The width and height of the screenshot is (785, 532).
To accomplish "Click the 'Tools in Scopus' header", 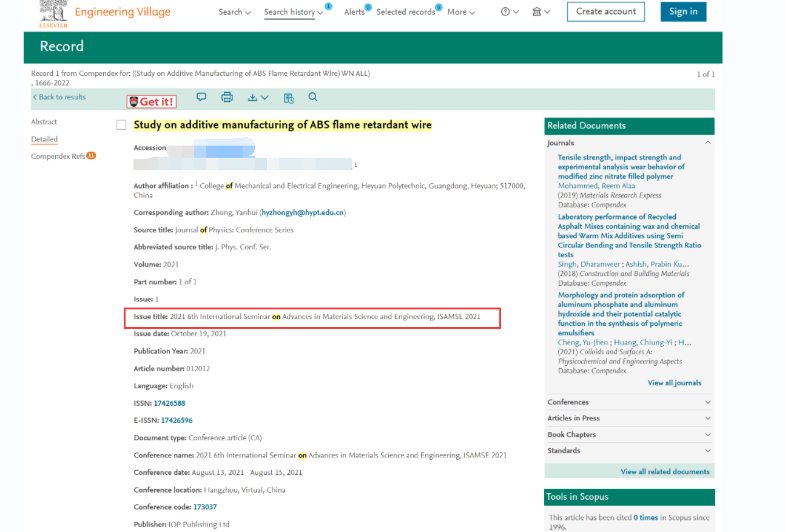I will [x=629, y=497].
